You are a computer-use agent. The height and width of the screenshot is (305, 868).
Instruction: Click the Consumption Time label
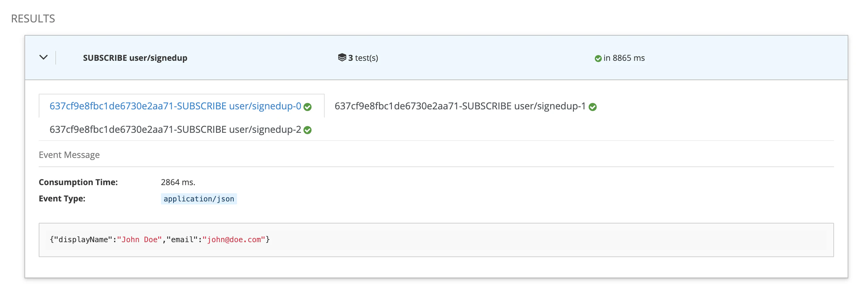(x=78, y=182)
